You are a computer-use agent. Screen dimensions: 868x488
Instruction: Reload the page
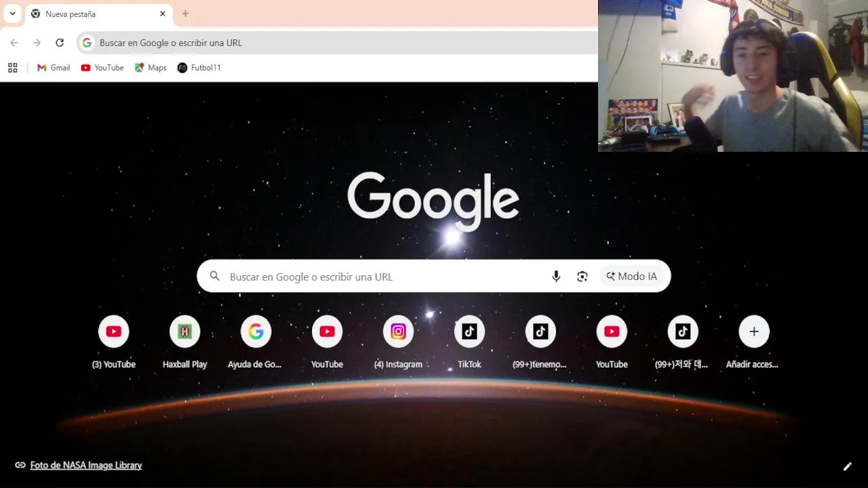[x=60, y=43]
